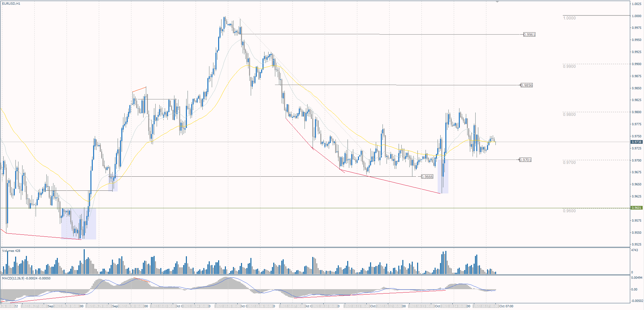Click the 0.9525 tick on the price scale

pyautogui.click(x=637, y=245)
